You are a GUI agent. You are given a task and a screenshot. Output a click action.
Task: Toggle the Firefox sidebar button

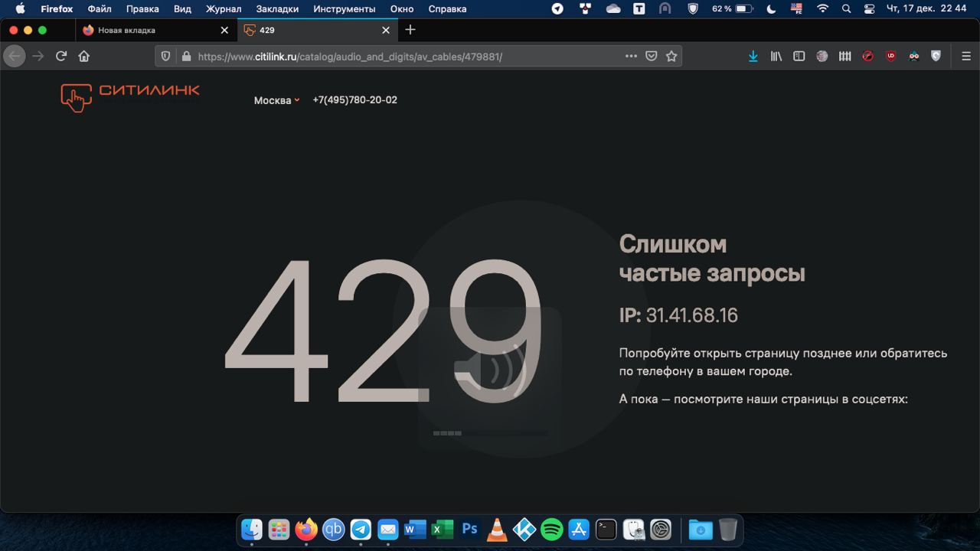(x=799, y=56)
